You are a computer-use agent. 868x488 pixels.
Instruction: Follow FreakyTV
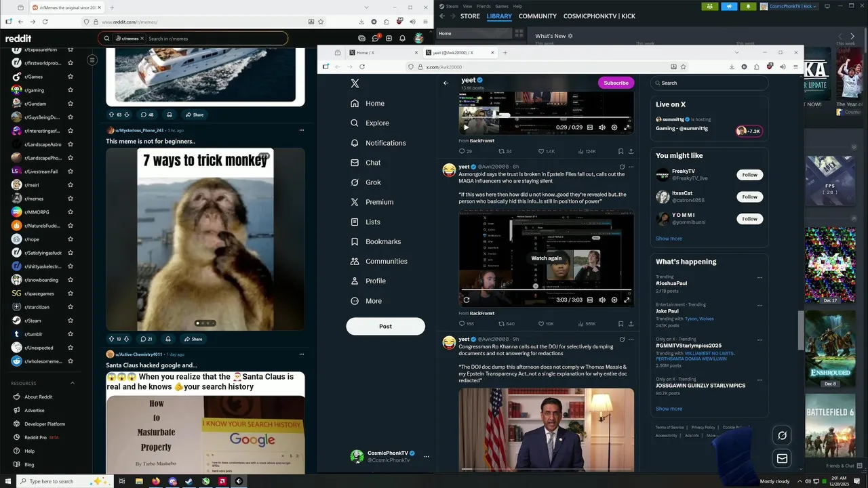click(749, 175)
